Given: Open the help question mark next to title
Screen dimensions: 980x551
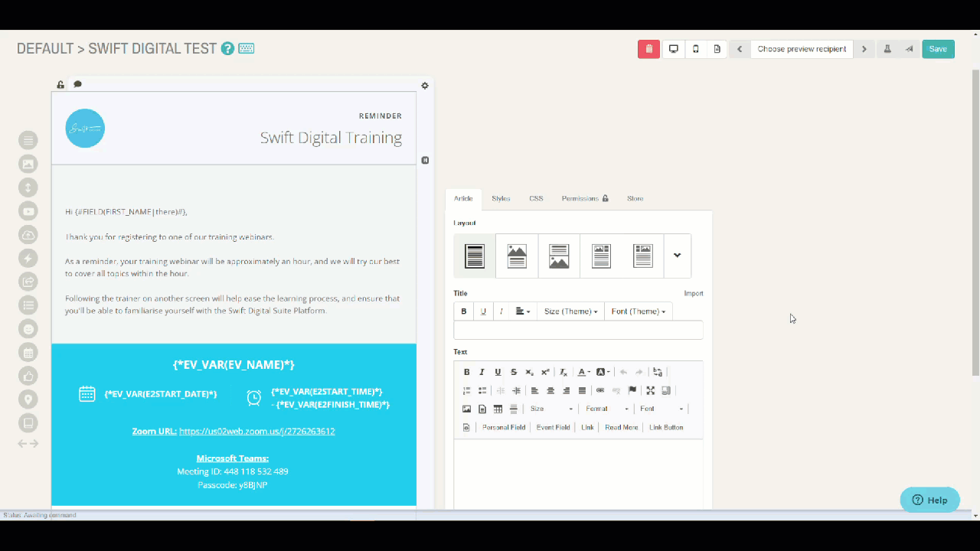Looking at the screenshot, I should [227, 48].
